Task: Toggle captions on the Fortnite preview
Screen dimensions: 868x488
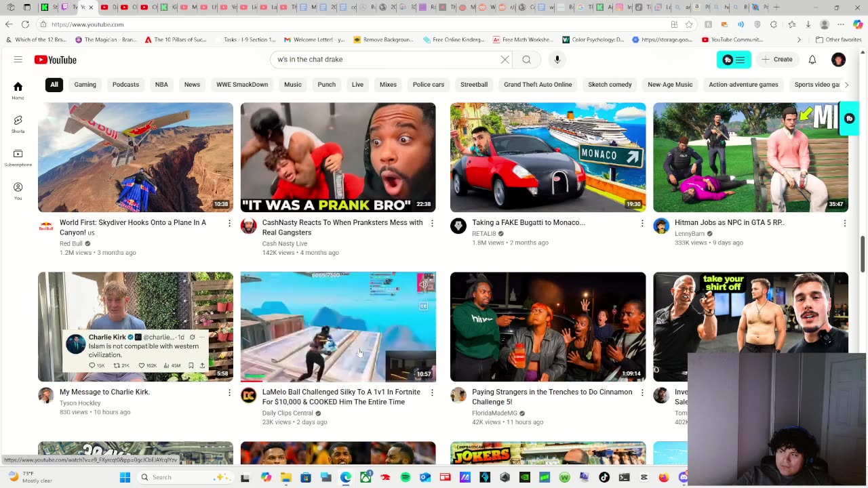Action: (x=424, y=306)
